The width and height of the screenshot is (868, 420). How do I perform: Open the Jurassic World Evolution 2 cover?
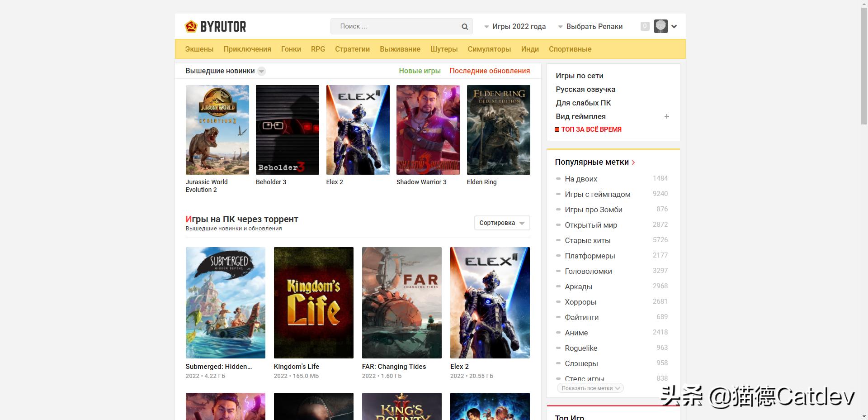[217, 130]
